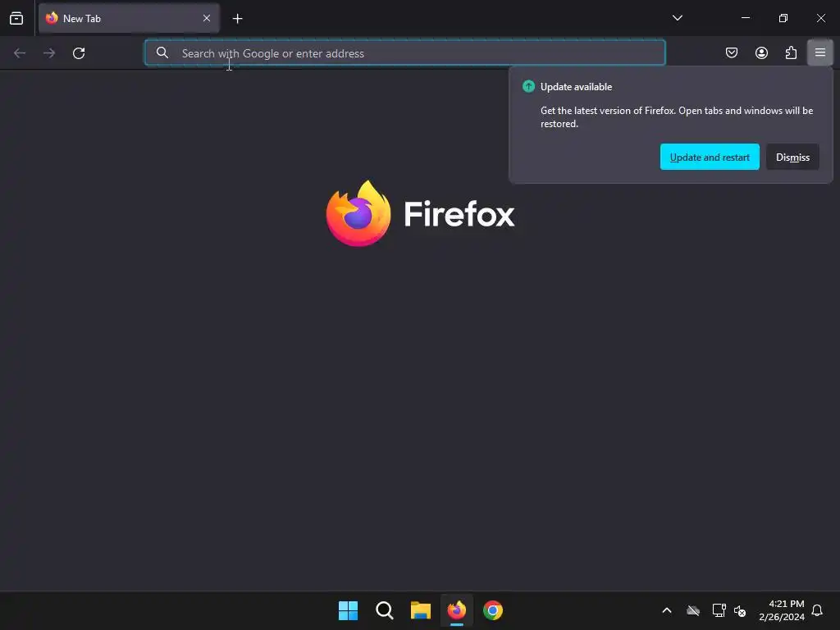
Task: Click 'Update available' heading text
Action: (576, 87)
